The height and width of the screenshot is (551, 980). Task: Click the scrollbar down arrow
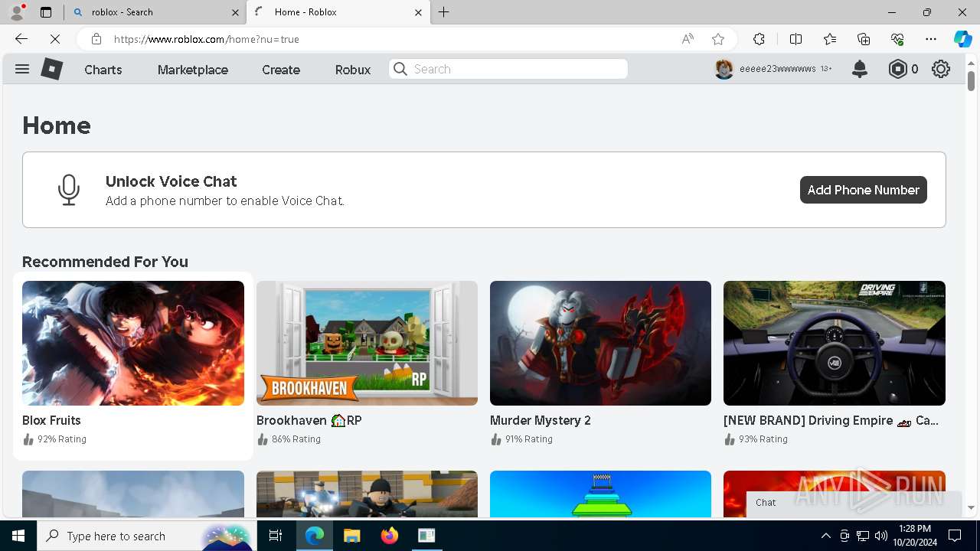[x=971, y=507]
